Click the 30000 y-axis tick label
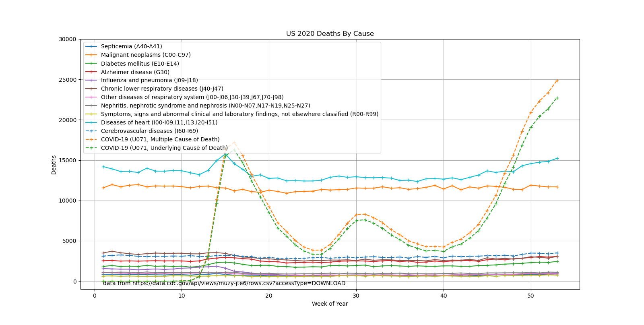 click(x=67, y=39)
